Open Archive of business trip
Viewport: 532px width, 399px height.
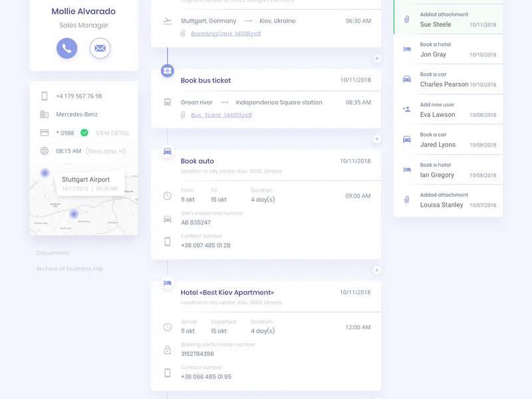click(70, 269)
